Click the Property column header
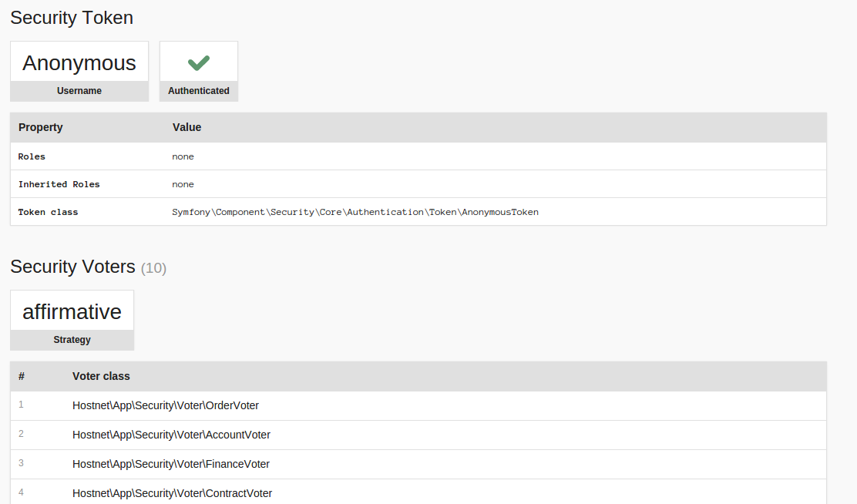Image resolution: width=857 pixels, height=504 pixels. (x=40, y=127)
